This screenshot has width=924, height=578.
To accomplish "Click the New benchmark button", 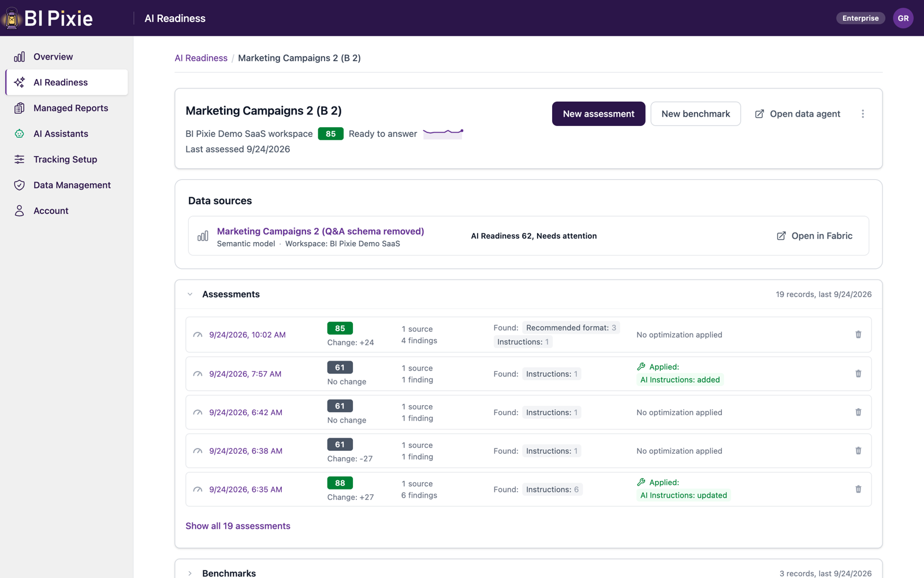I will (695, 114).
